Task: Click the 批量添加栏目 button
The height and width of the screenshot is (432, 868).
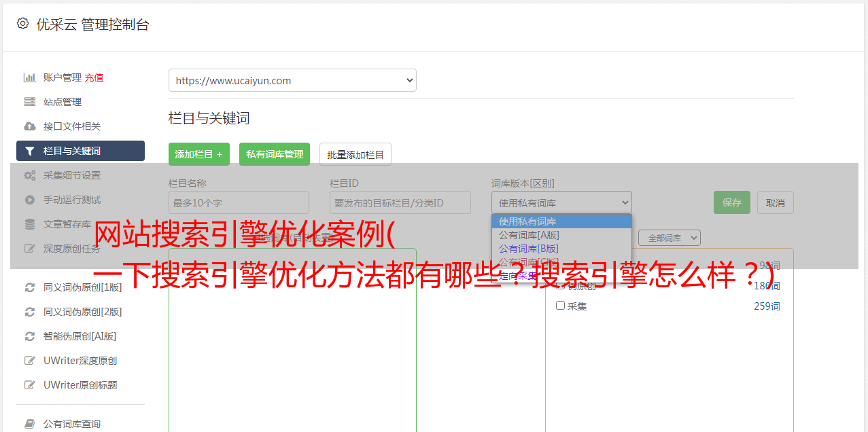Action: coord(355,154)
